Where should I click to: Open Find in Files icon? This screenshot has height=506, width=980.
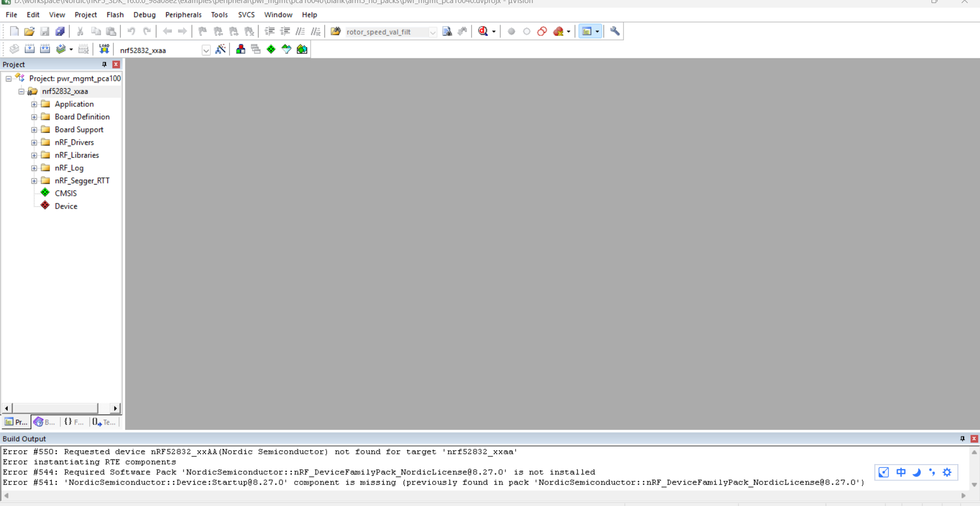point(336,31)
